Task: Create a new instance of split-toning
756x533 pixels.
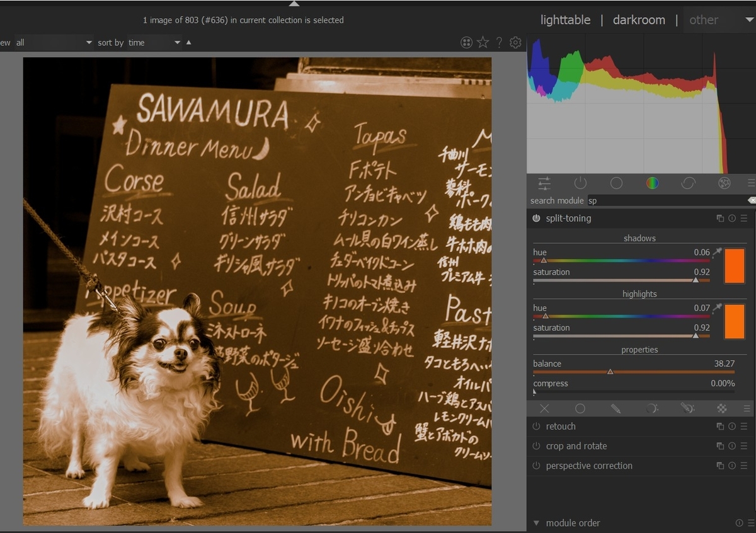Action: pyautogui.click(x=720, y=218)
